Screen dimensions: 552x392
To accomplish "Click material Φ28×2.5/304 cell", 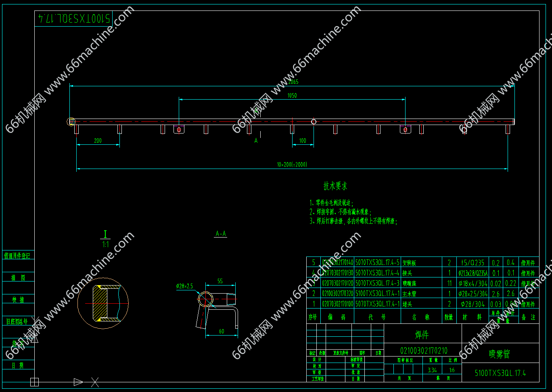I will click(x=473, y=294).
